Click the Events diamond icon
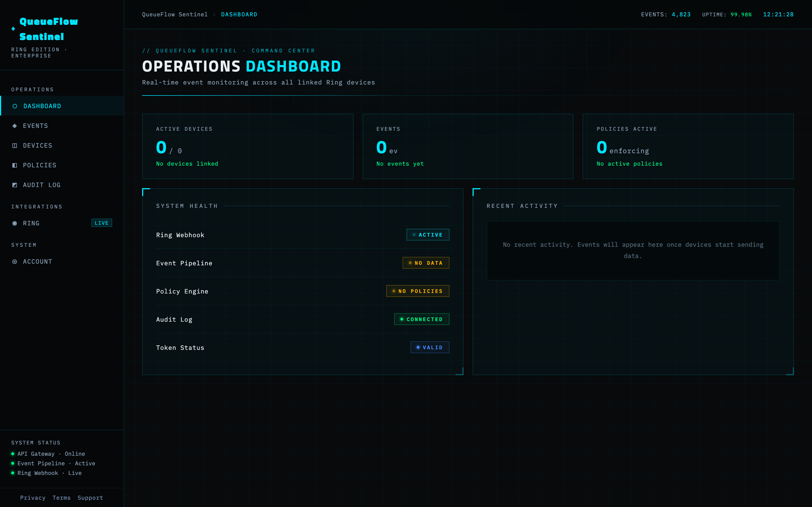 click(x=15, y=126)
